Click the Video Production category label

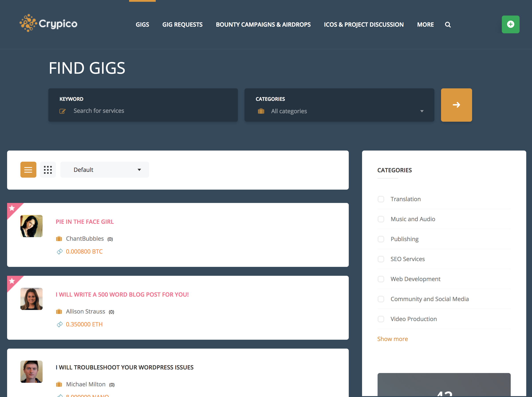413,319
